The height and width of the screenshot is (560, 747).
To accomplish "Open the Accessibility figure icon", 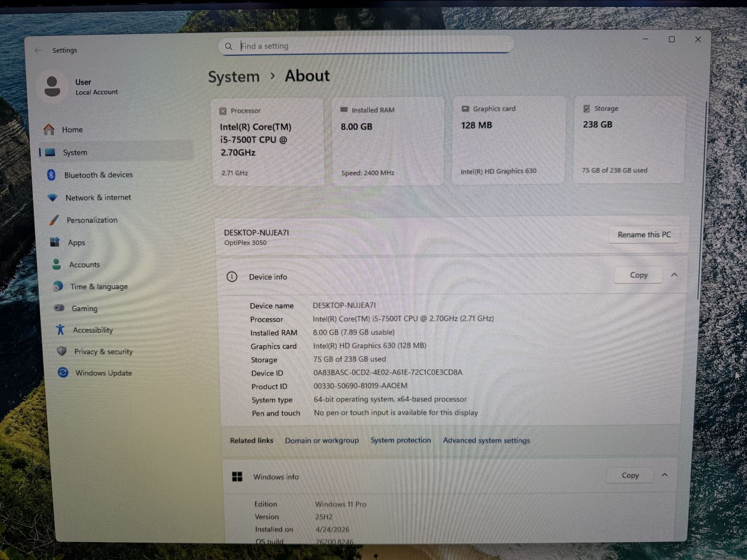I will click(60, 330).
